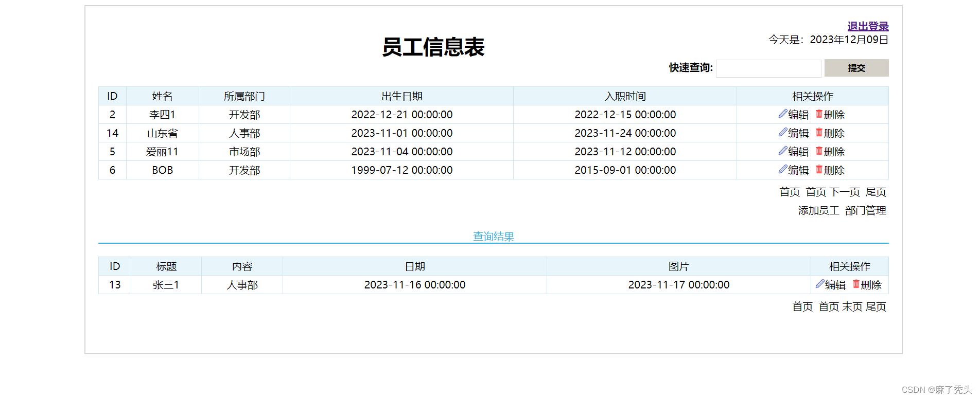980x399 pixels.
Task: Click the trash delete icon for BOB
Action: [819, 169]
